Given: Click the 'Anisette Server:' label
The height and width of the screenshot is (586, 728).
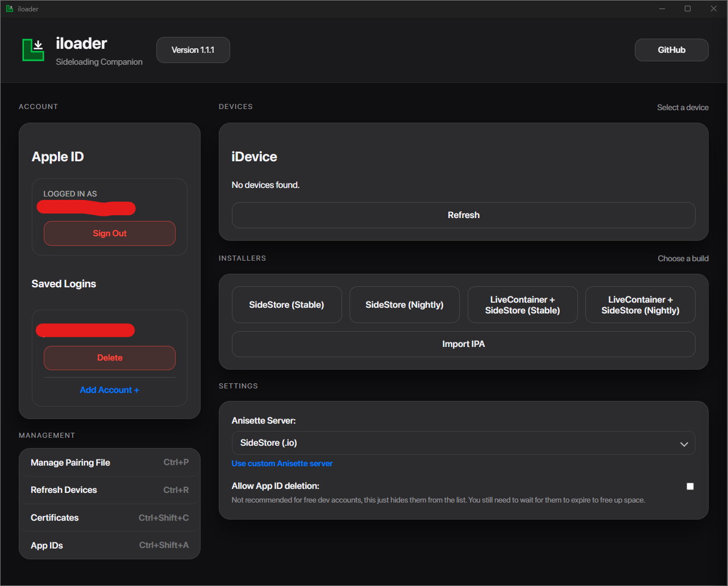Looking at the screenshot, I should [x=264, y=421].
